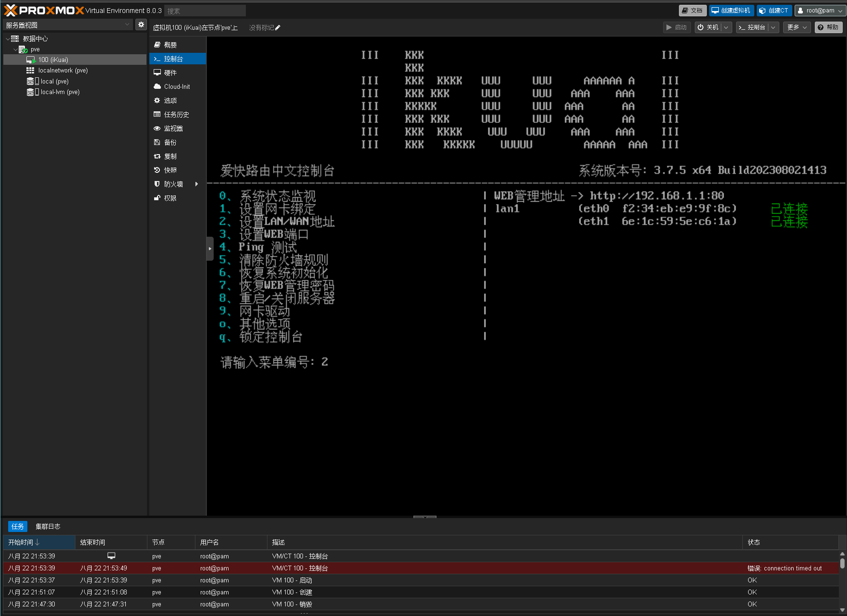Open the Snapshot section in the VM menu
Image resolution: width=847 pixels, height=616 pixels.
click(x=170, y=170)
